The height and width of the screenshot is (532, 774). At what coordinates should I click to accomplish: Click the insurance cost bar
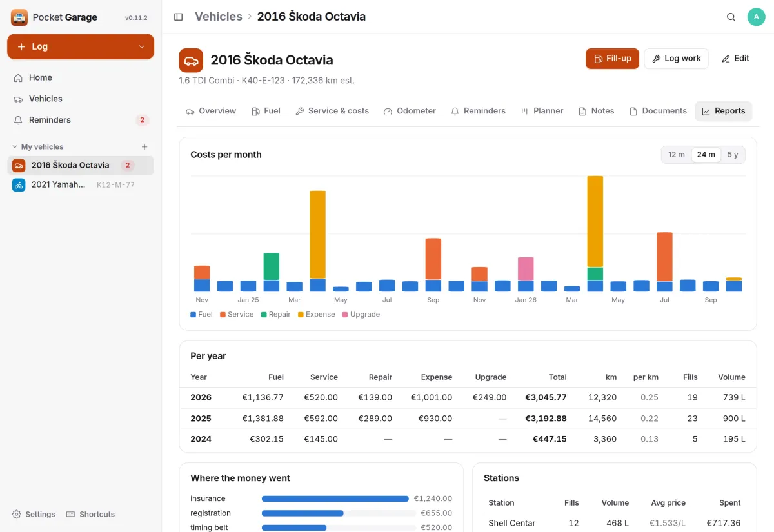[x=335, y=498]
